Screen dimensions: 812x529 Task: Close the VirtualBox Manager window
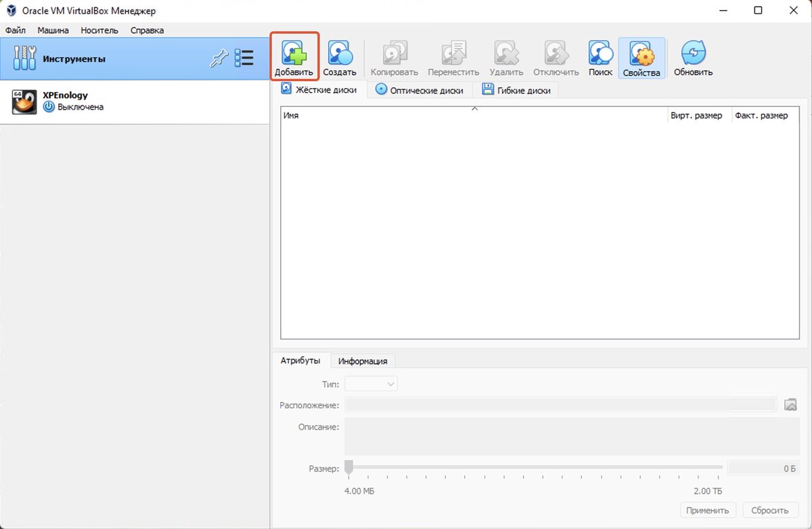(x=794, y=10)
